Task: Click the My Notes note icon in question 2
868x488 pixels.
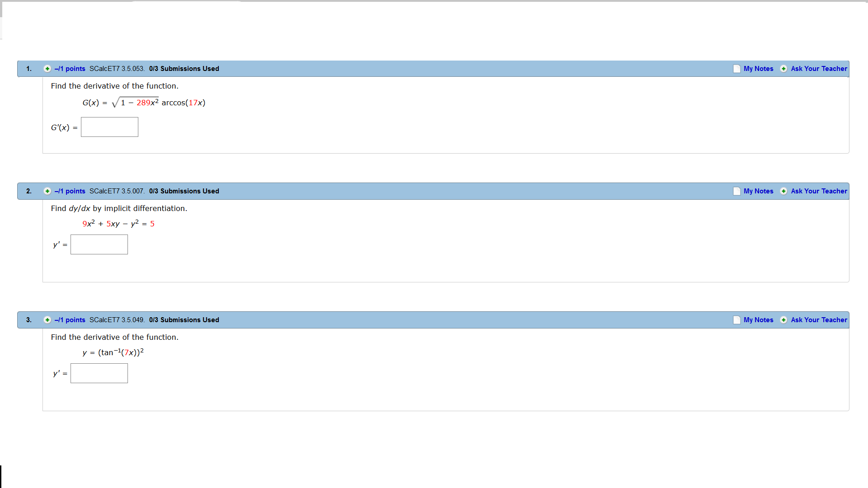Action: click(x=737, y=191)
